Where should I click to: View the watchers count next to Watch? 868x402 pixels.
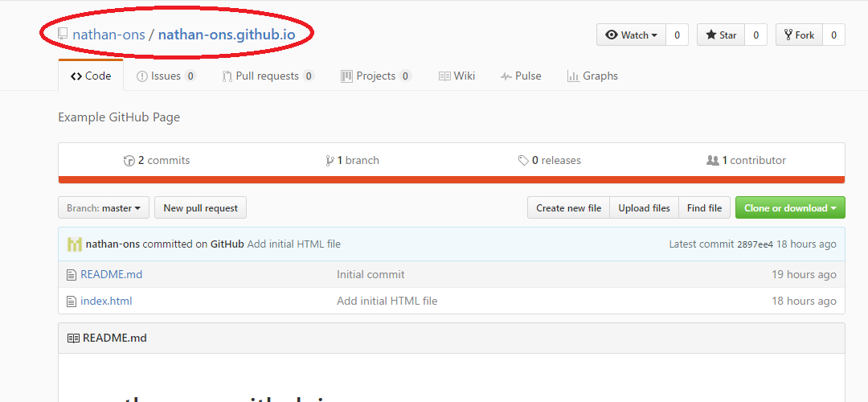[x=677, y=35]
